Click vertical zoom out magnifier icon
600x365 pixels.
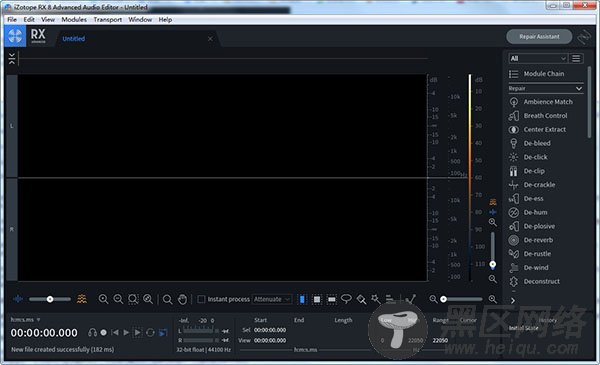493,279
